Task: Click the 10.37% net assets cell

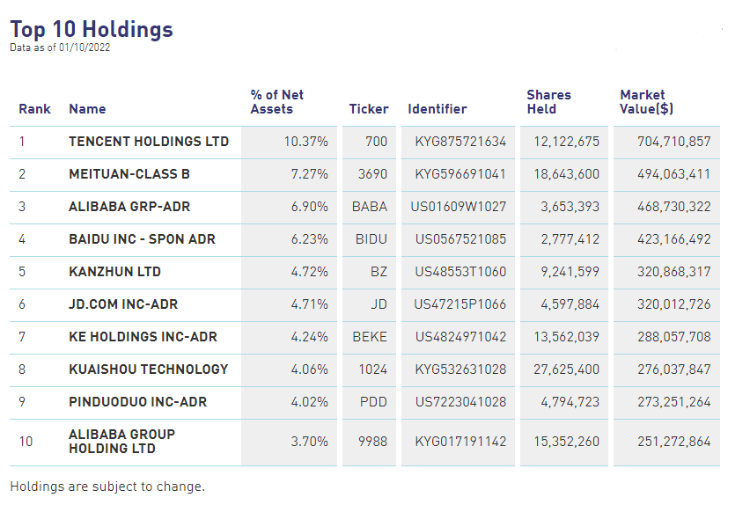Action: pyautogui.click(x=306, y=142)
